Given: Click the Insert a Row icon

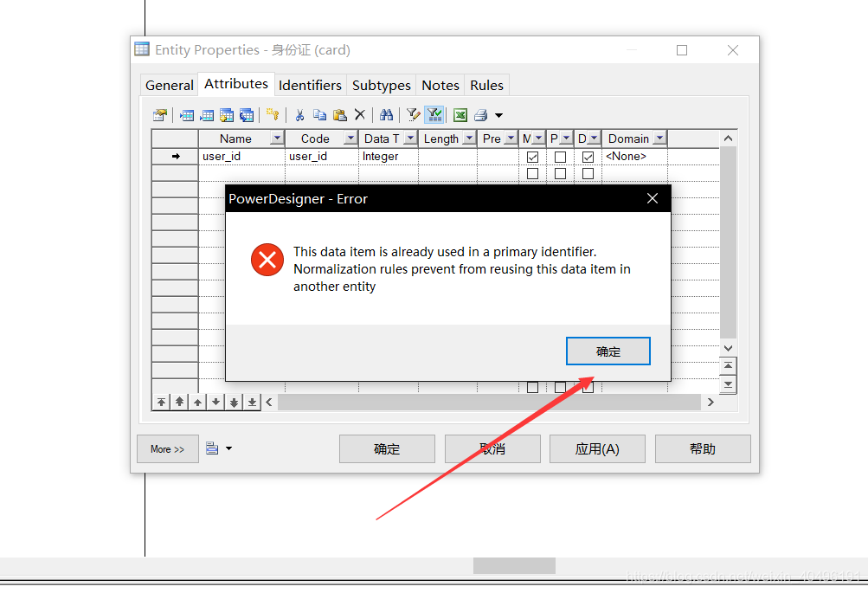Looking at the screenshot, I should 187,115.
